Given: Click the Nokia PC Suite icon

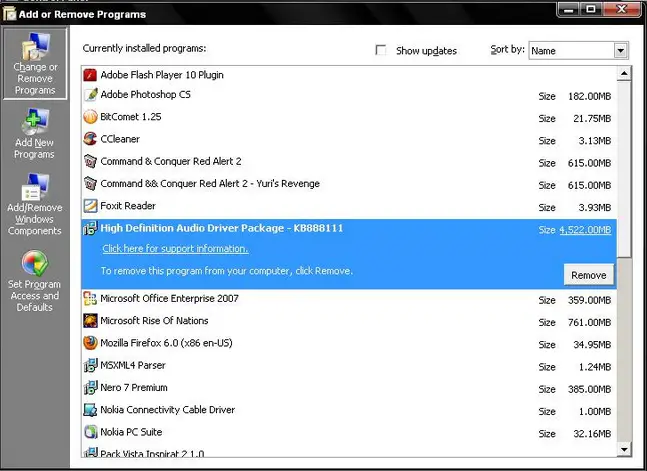Looking at the screenshot, I should point(90,432).
